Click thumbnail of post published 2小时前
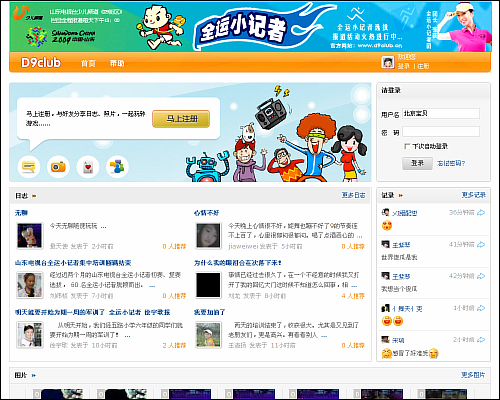 click(x=30, y=236)
